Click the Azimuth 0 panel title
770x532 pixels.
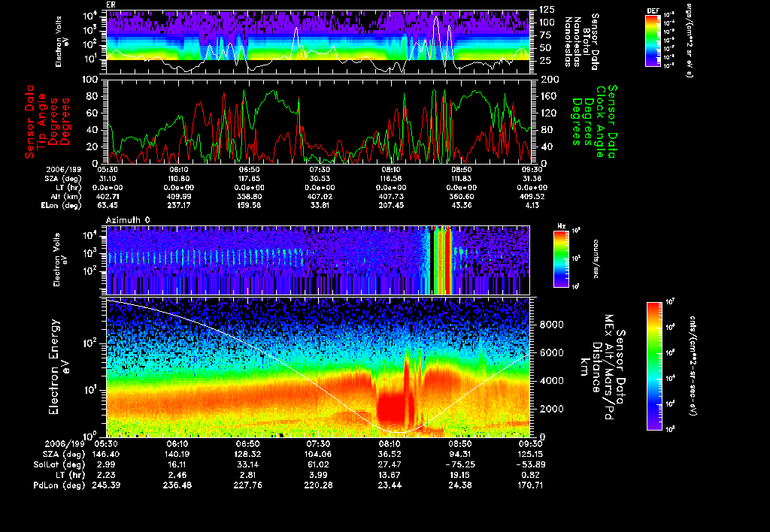coord(128,220)
